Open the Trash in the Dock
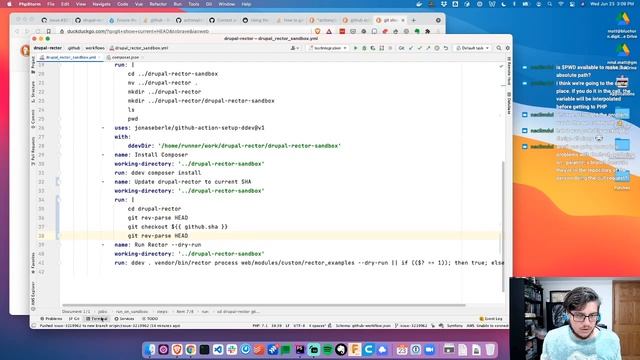The width and height of the screenshot is (640, 360). 490,349
